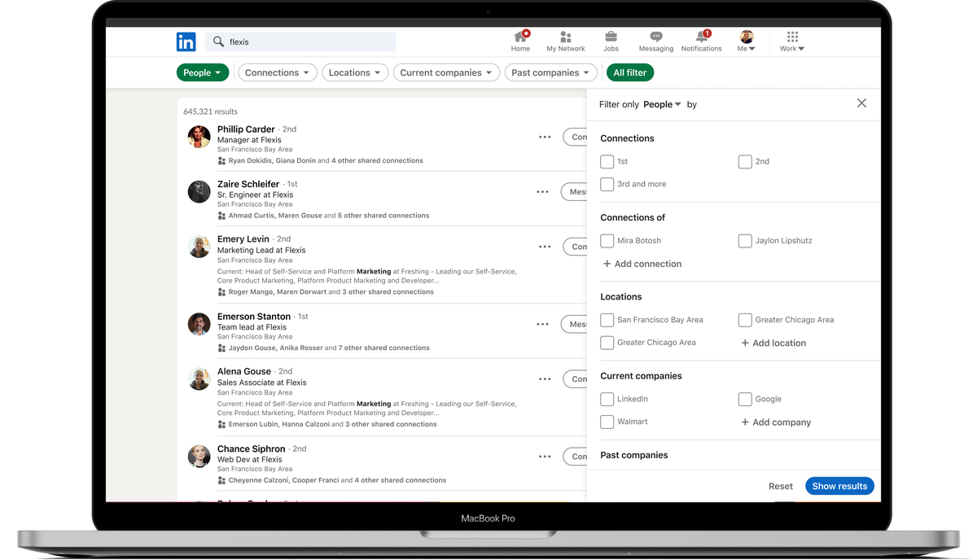Click into the flexis search field
The image size is (977, 560).
300,42
